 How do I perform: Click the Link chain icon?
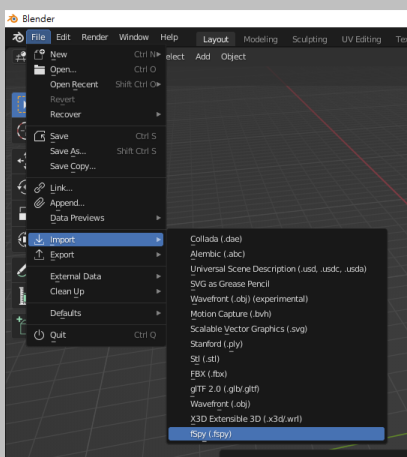[39, 188]
